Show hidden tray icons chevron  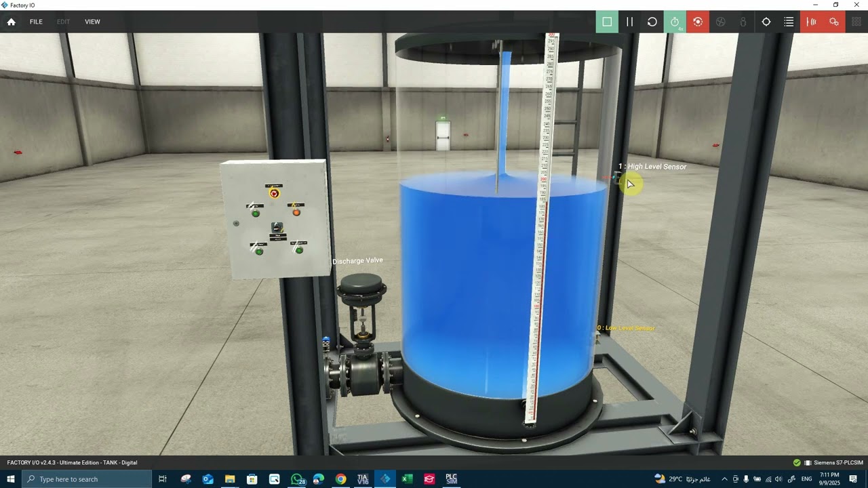click(x=724, y=479)
